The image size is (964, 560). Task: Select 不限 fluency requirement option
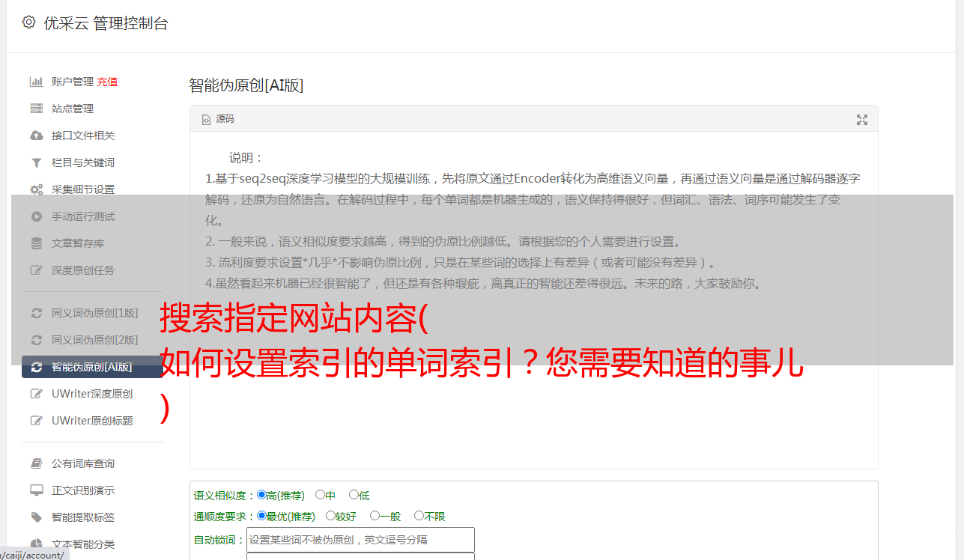coord(419,516)
